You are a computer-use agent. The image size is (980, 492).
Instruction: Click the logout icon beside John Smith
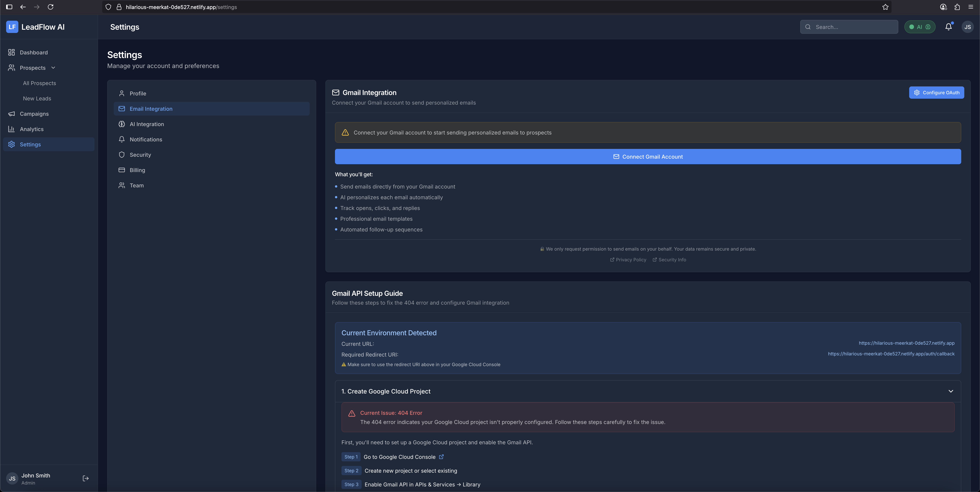click(86, 478)
